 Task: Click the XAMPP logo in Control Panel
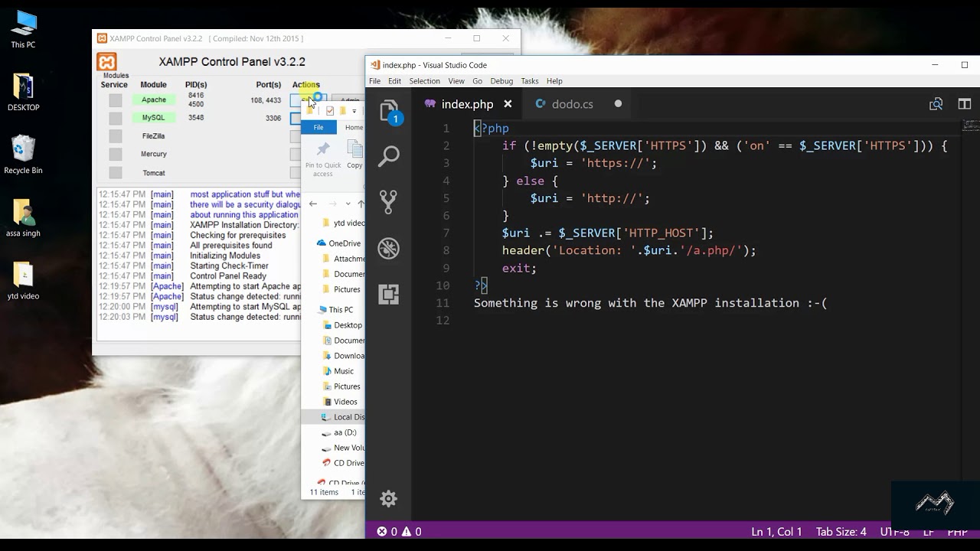click(107, 61)
